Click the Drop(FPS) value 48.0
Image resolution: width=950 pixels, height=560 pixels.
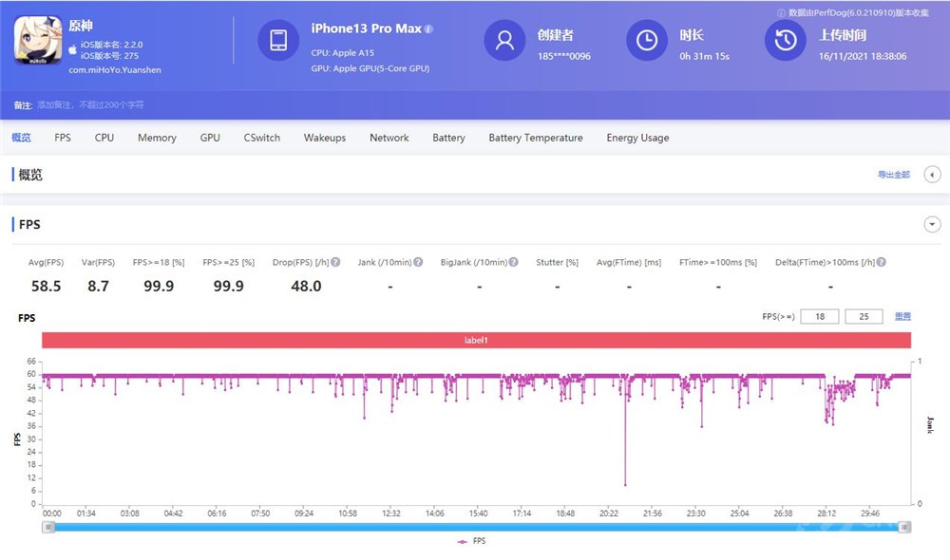coord(306,286)
